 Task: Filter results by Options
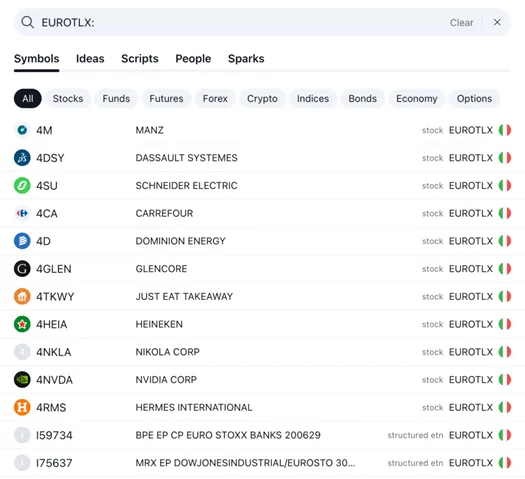point(474,98)
